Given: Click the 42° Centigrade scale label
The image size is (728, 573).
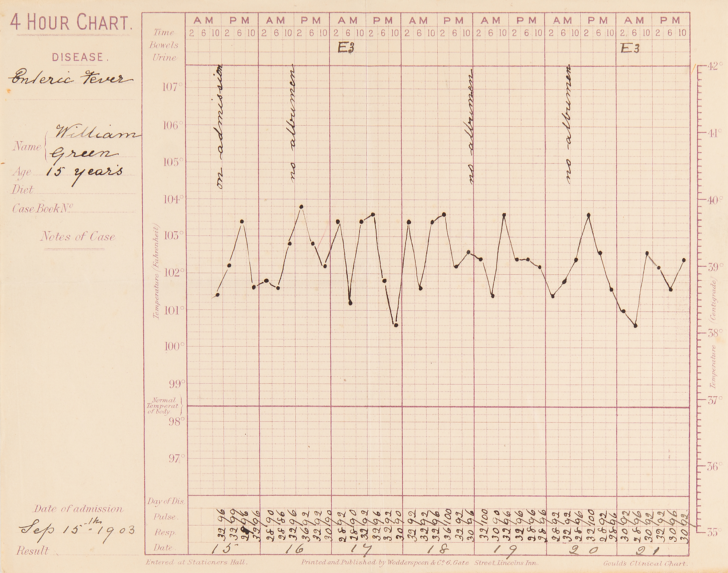Looking at the screenshot, I should click(x=715, y=66).
